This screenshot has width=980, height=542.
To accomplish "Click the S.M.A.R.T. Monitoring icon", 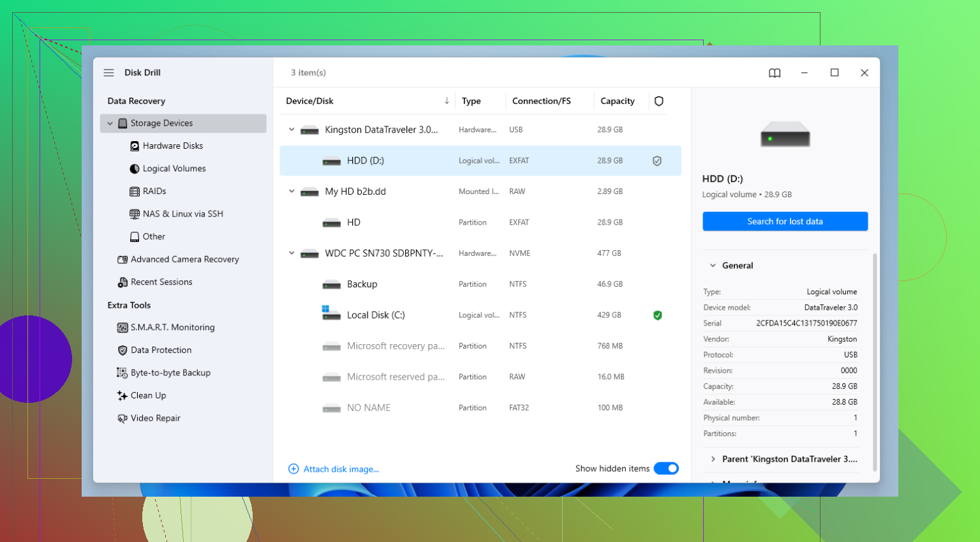I will 122,327.
